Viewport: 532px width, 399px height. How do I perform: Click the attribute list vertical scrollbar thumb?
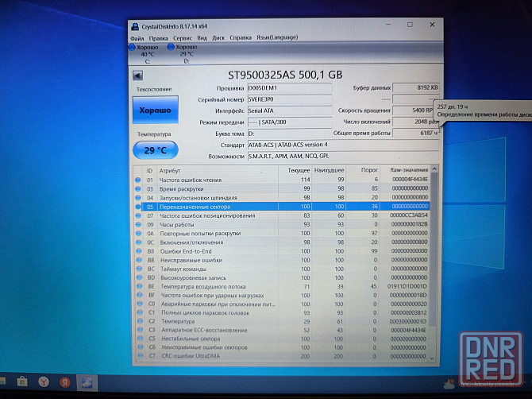(x=434, y=250)
